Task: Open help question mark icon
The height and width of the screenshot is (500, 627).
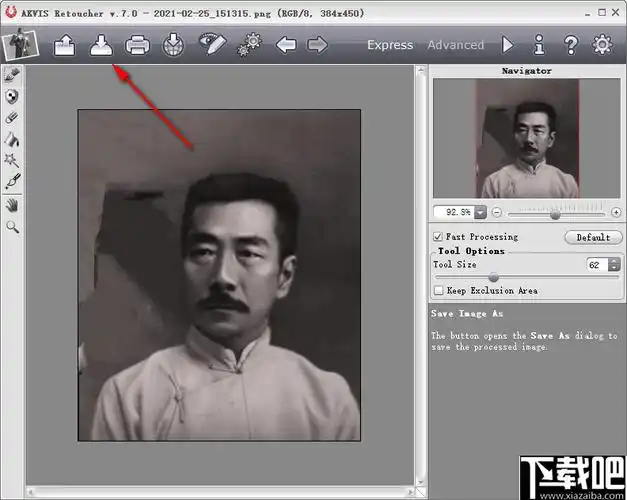Action: click(x=571, y=45)
